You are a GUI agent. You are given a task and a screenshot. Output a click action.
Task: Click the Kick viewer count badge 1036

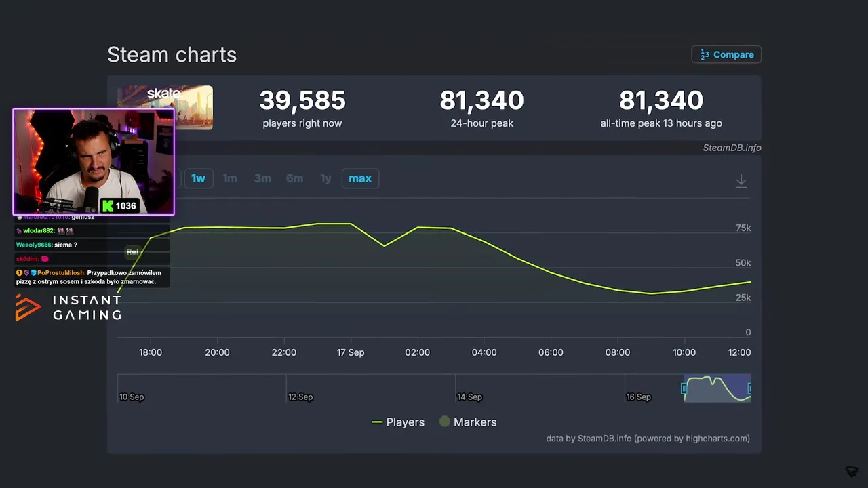point(119,206)
